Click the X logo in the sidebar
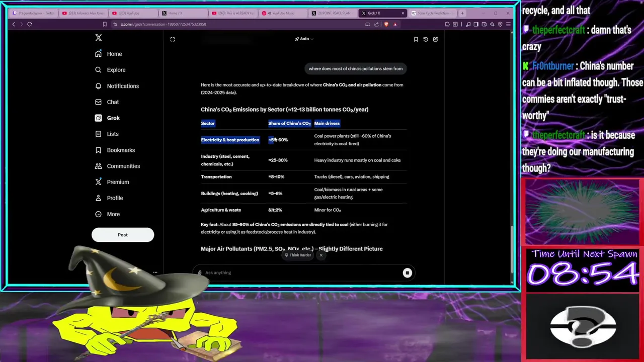 coord(99,38)
